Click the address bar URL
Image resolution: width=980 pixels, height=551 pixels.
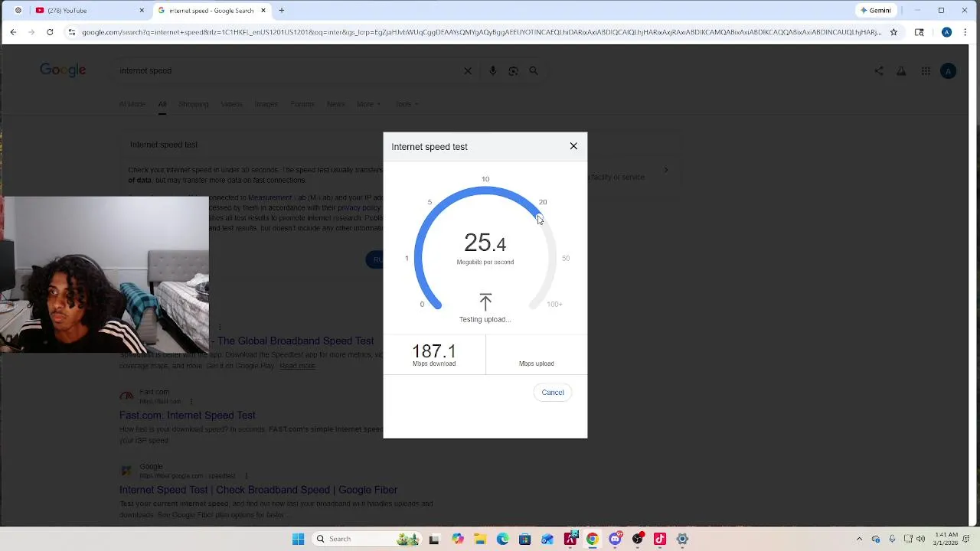pyautogui.click(x=481, y=32)
